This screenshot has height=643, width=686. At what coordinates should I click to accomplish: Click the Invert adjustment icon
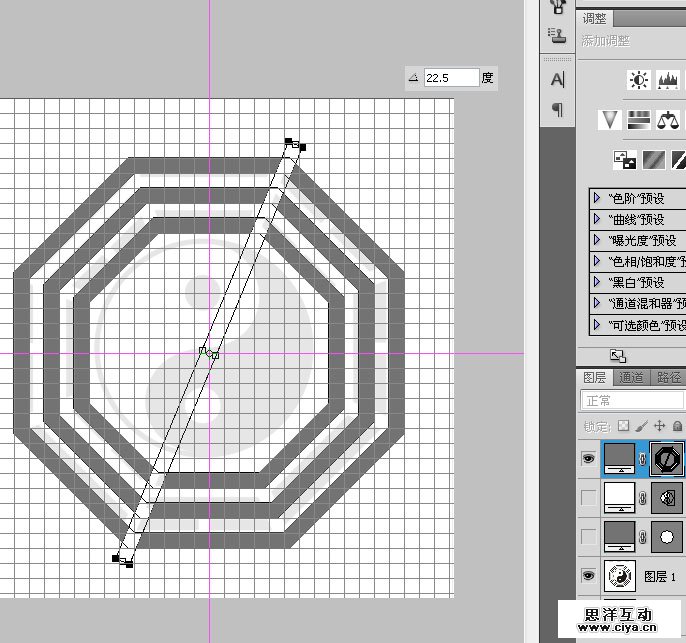coord(625,159)
